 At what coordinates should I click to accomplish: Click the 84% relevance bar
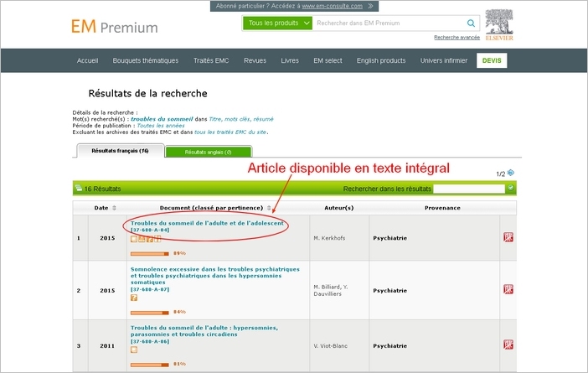[150, 312]
